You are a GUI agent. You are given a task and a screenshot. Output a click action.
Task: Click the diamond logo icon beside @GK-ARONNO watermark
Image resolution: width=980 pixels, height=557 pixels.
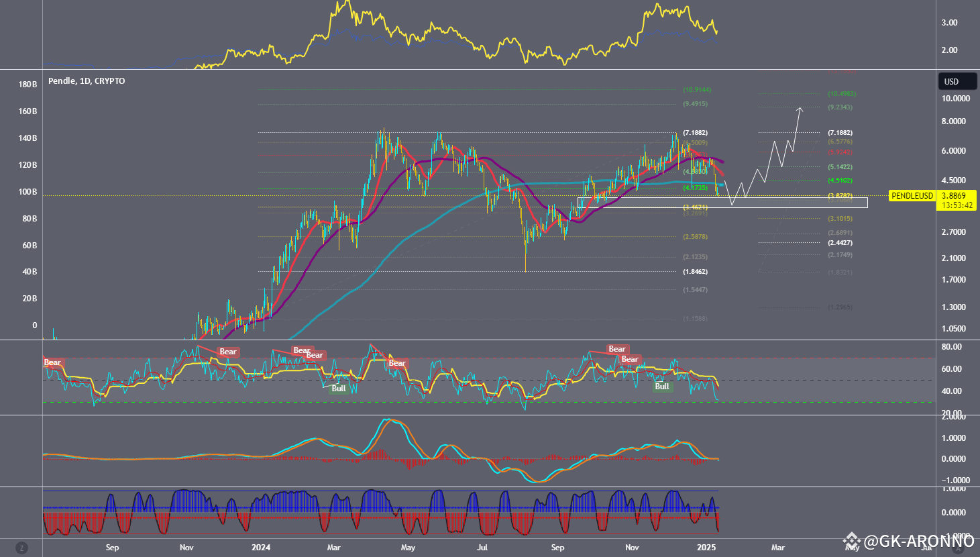853,540
